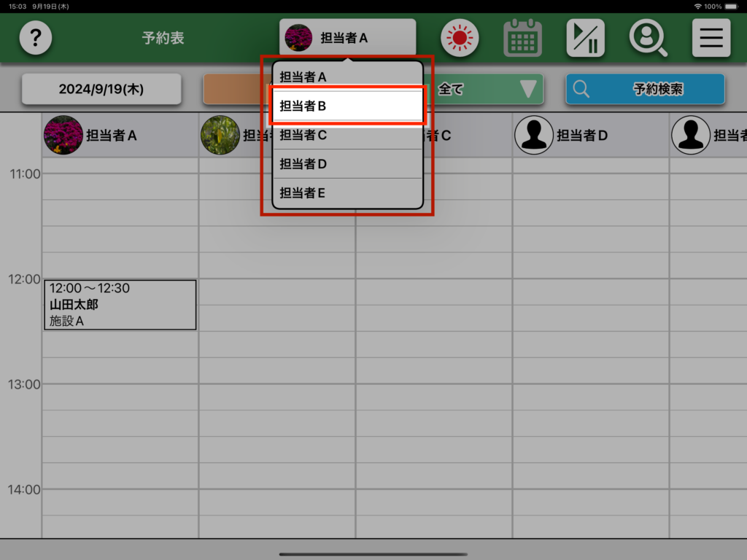Select 担当者B in the dropdown list

tap(347, 106)
